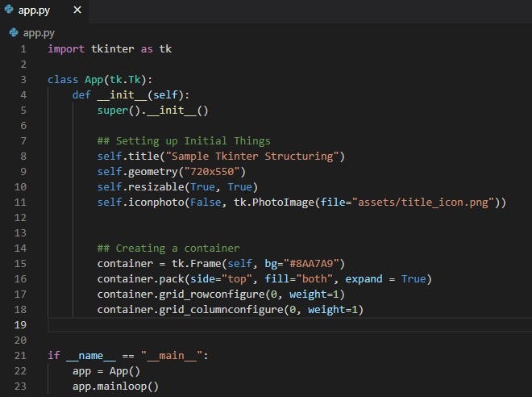Image resolution: width=532 pixels, height=397 pixels.
Task: Click the string "Sample Tkinter Structuring"
Action: coord(252,157)
